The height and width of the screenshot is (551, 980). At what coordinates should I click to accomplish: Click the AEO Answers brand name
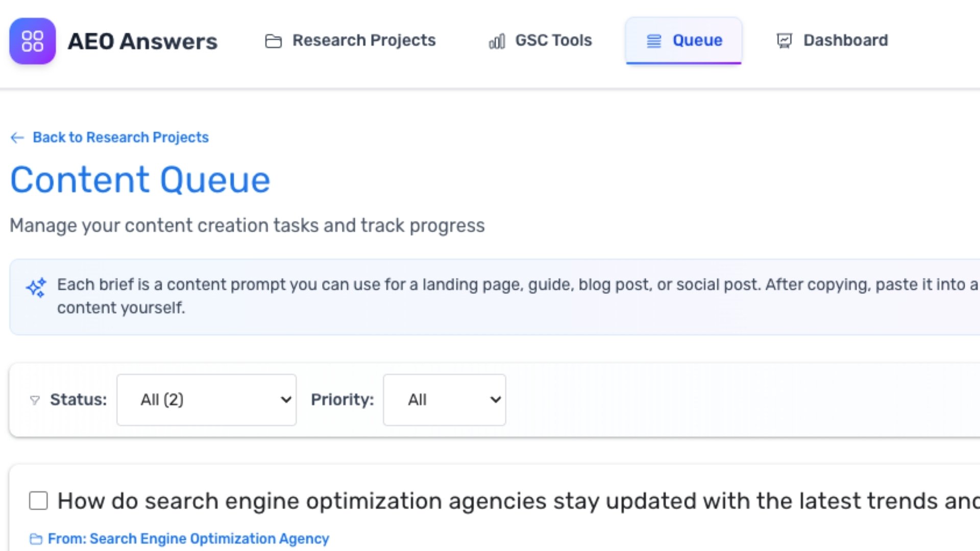[x=142, y=41]
